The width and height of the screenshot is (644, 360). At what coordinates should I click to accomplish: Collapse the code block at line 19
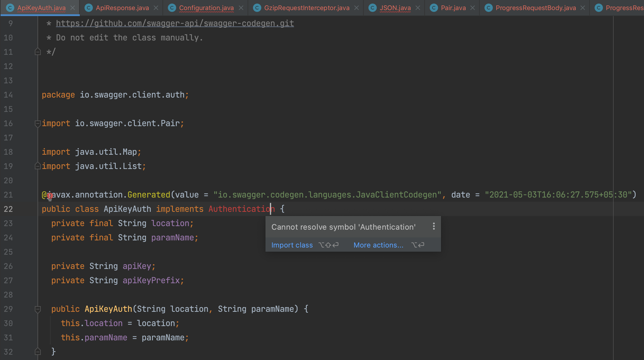[37, 166]
